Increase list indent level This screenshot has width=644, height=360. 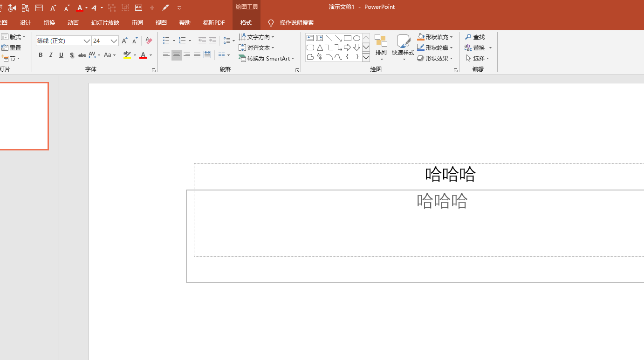tap(212, 41)
